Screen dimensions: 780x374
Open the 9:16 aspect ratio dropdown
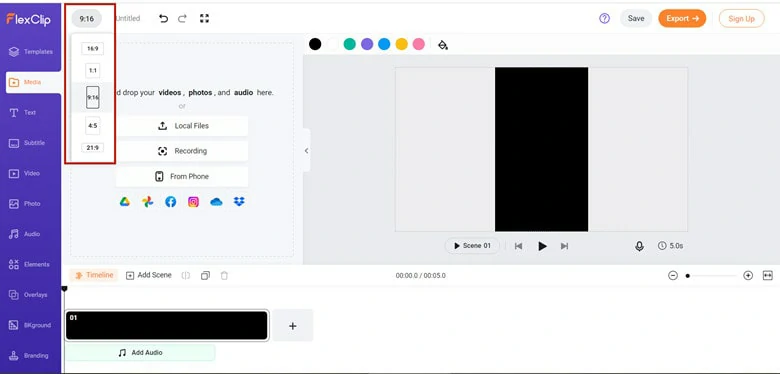(x=87, y=19)
